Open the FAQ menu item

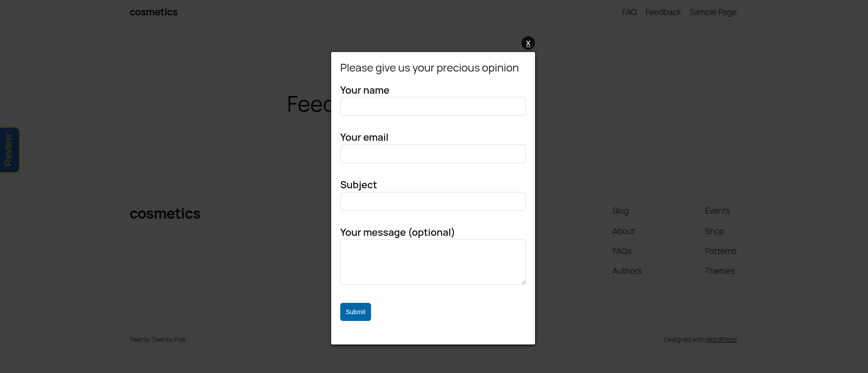[629, 12]
